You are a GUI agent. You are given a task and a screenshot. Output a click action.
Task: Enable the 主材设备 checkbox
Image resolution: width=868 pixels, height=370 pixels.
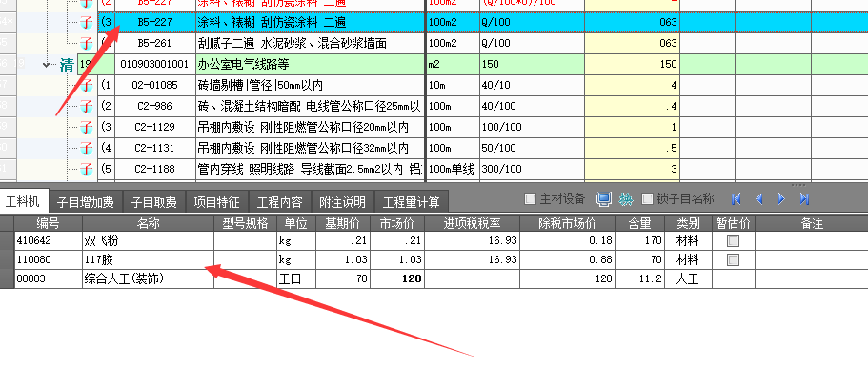tap(530, 199)
